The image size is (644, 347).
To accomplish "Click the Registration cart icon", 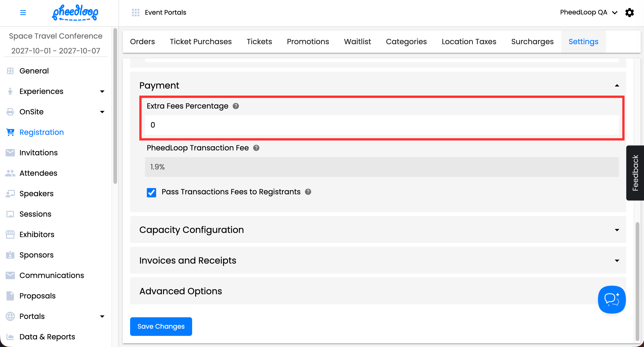I will (10, 132).
